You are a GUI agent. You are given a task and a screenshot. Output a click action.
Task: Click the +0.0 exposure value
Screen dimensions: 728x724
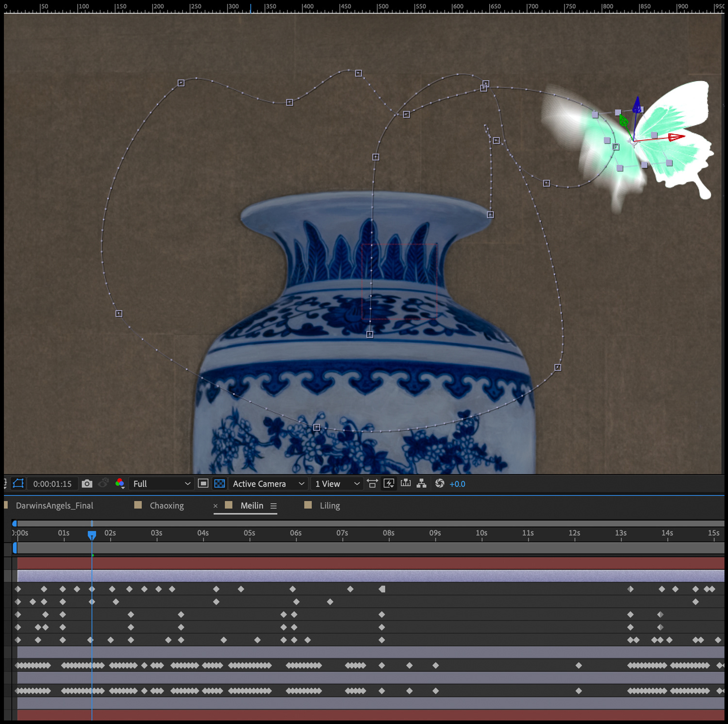(457, 484)
